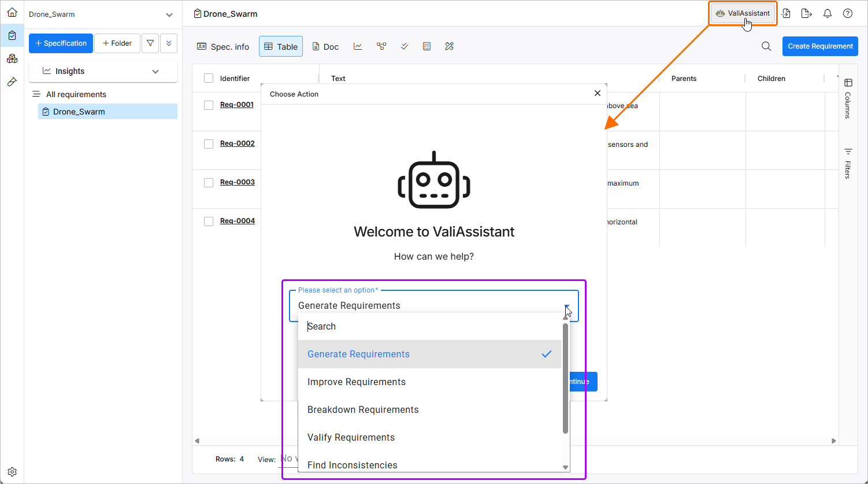868x484 pixels.
Task: Click the Parents column header
Action: coord(684,78)
